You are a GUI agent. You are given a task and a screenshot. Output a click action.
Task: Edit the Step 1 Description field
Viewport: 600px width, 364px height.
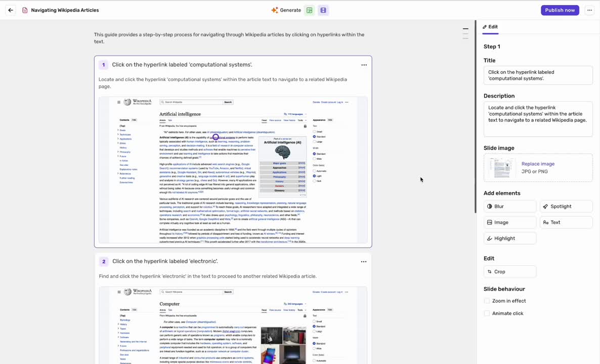[538, 119]
